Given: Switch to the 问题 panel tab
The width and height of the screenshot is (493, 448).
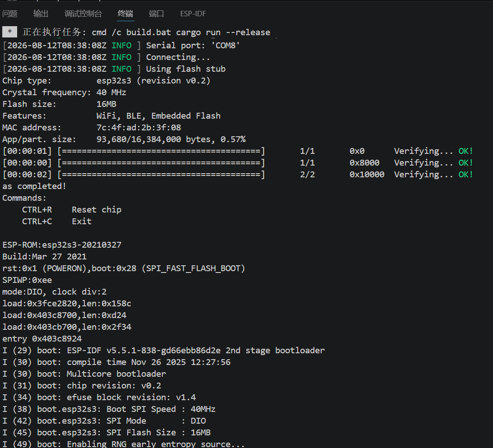Looking at the screenshot, I should [x=10, y=14].
